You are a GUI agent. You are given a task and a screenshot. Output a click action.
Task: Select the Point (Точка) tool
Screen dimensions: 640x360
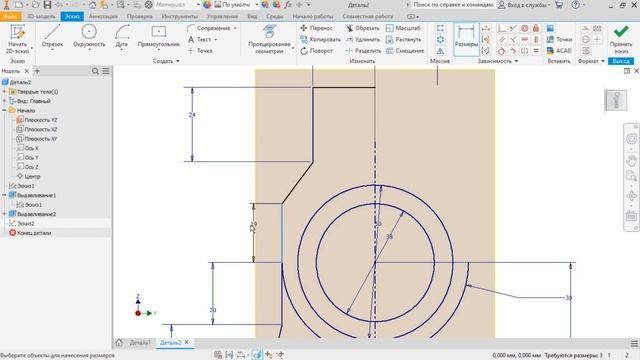[200, 51]
